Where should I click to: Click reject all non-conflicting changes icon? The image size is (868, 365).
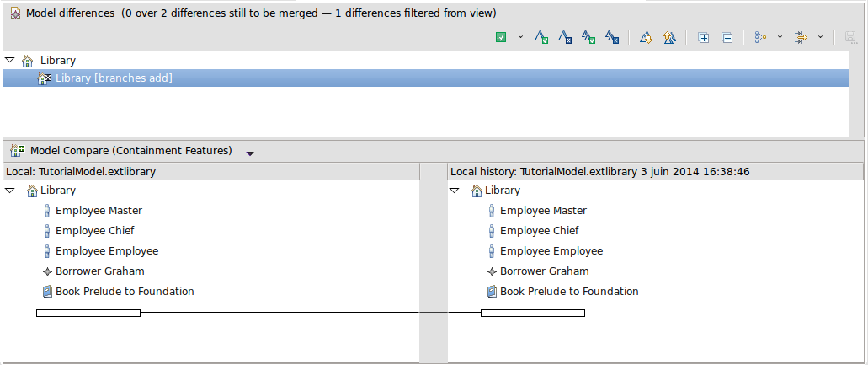[613, 38]
